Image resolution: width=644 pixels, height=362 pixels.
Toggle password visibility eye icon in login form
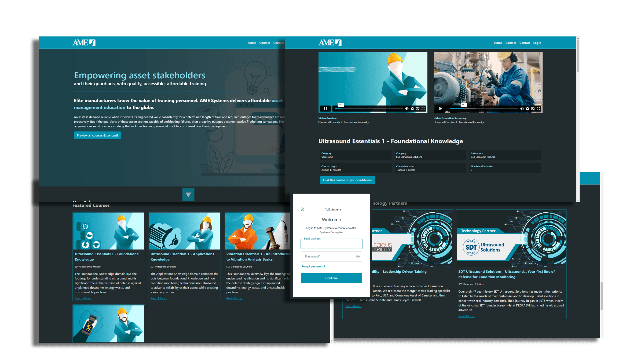click(358, 256)
